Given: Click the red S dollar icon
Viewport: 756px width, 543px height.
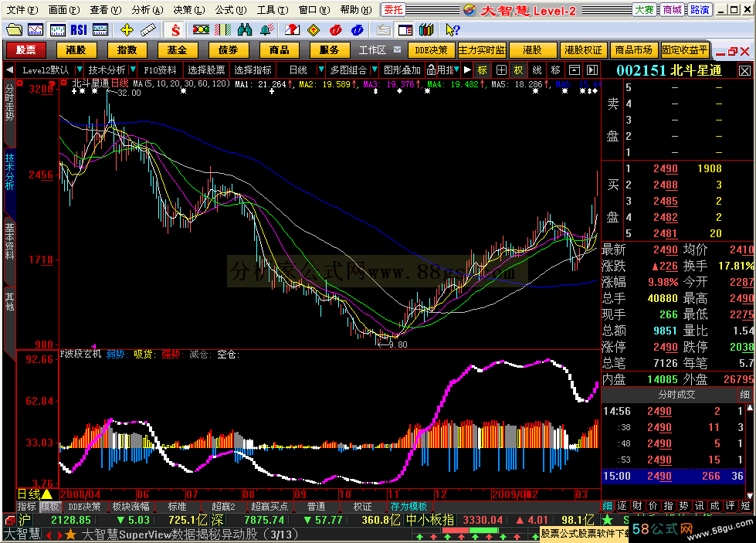Looking at the screenshot, I should click(x=175, y=30).
